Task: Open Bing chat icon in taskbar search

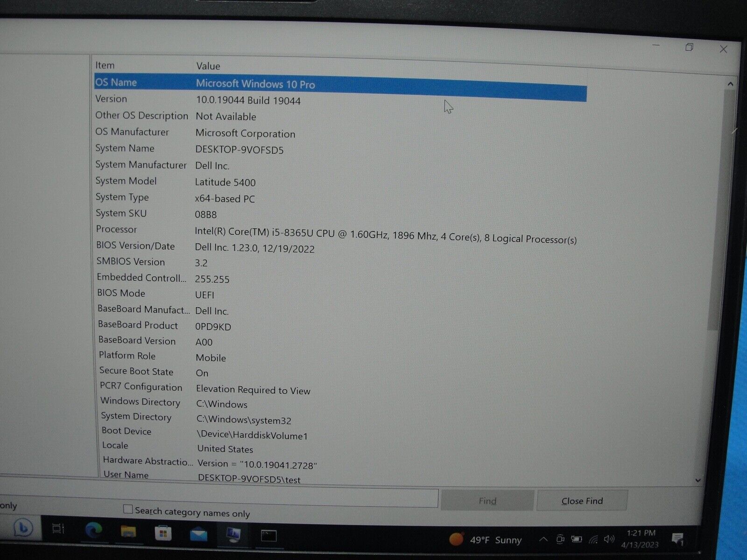Action: pyautogui.click(x=22, y=528)
